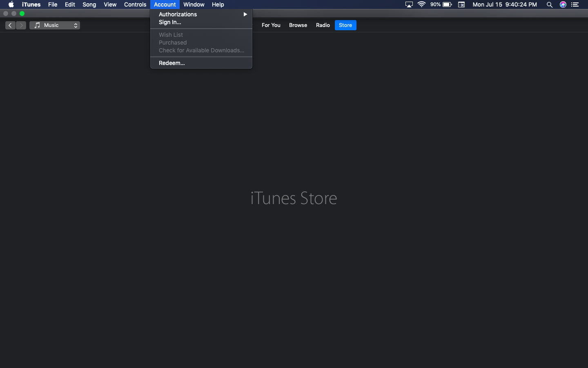Viewport: 588px width, 368px height.
Task: Open the Controls menu
Action: (135, 4)
